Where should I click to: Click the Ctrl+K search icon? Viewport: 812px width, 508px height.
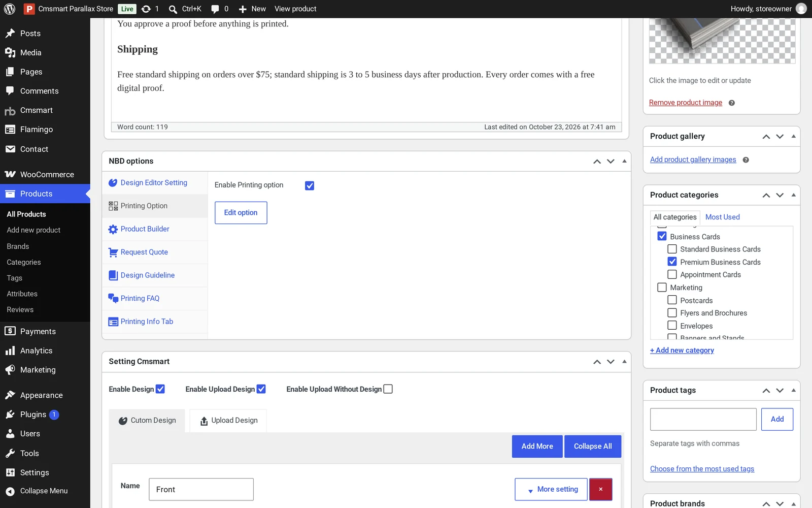click(173, 9)
